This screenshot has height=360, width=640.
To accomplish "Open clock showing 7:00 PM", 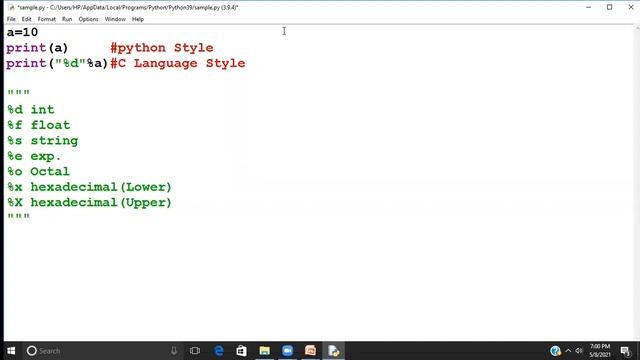I will pos(600,351).
